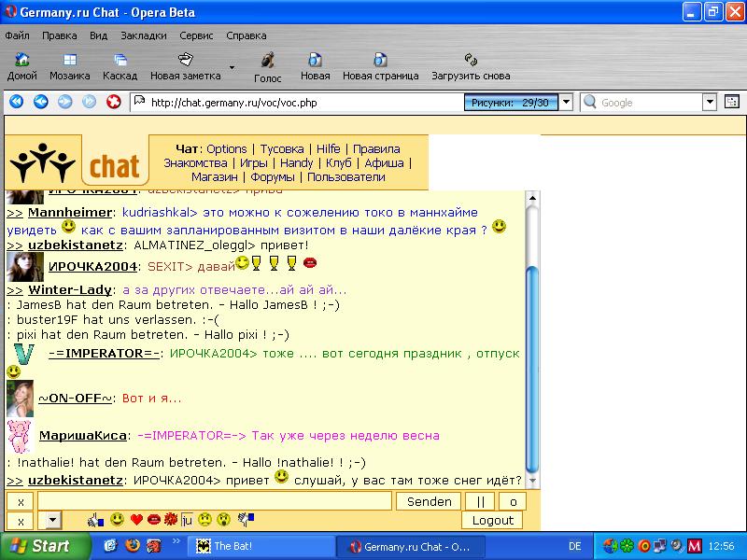Open the volume speaker tray icon
This screenshot has height=560, width=747.
pyautogui.click(x=677, y=546)
